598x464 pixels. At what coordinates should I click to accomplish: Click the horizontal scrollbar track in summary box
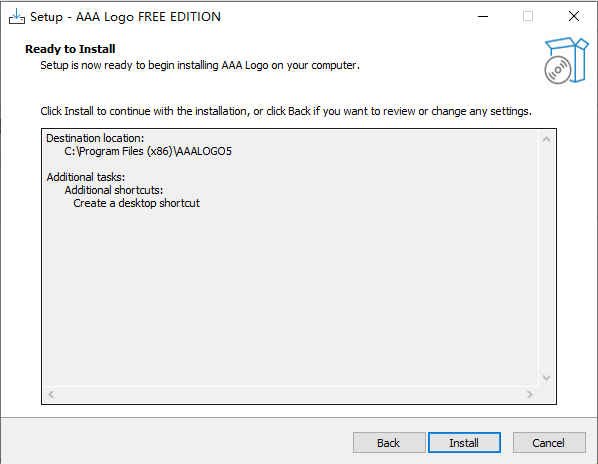[x=290, y=394]
